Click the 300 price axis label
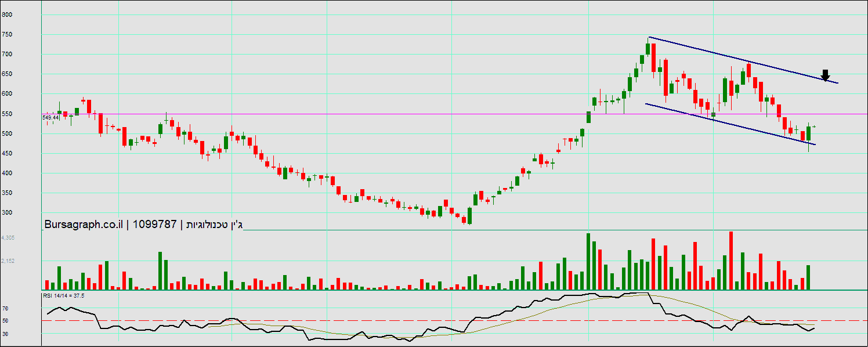This screenshot has width=868, height=347. 8,213
